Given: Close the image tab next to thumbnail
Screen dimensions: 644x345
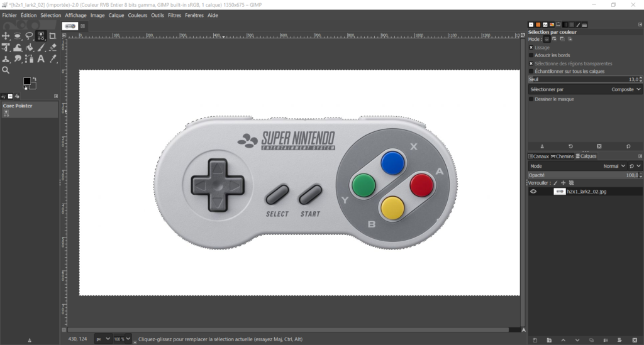Looking at the screenshot, I should tap(82, 26).
